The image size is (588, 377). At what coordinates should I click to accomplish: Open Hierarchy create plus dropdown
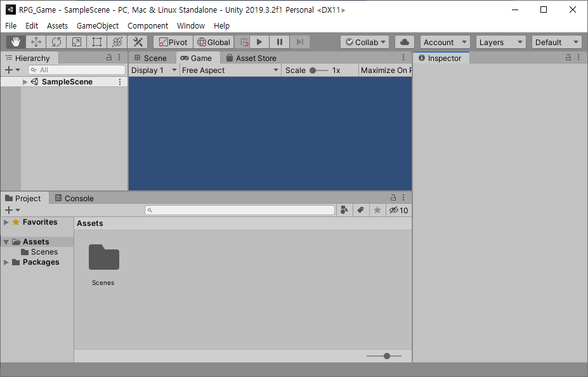coord(13,70)
